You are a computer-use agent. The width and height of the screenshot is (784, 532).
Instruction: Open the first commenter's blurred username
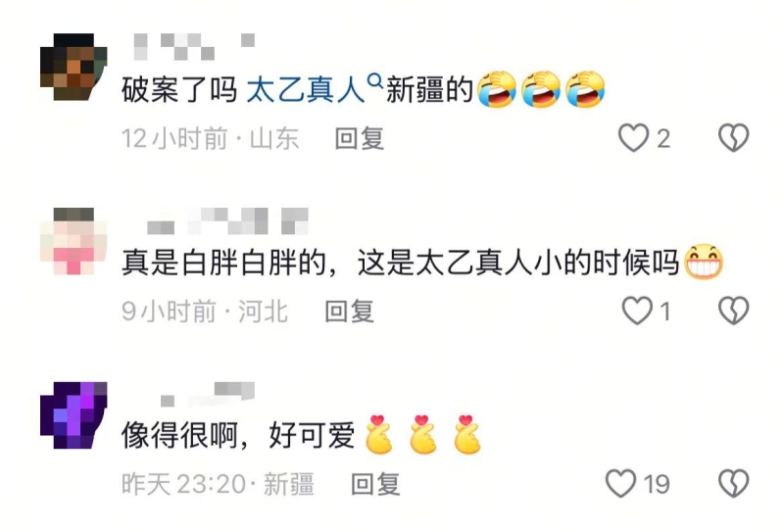(x=194, y=46)
